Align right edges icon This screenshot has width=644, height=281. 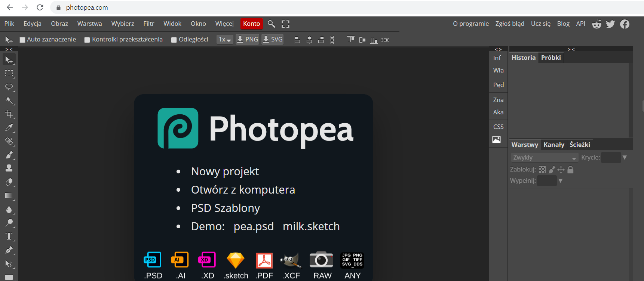(321, 40)
